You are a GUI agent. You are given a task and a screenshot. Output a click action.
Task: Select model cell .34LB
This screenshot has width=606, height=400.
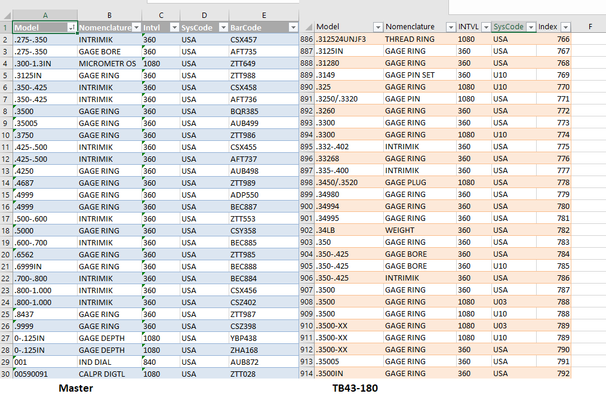tap(349, 230)
